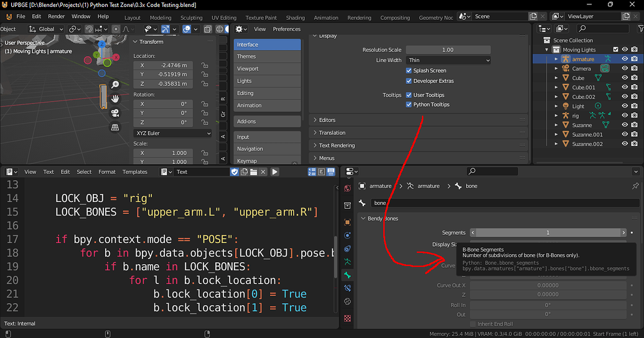This screenshot has height=338, width=644.
Task: Unlink the text datablock with the X icon
Action: coord(263,172)
